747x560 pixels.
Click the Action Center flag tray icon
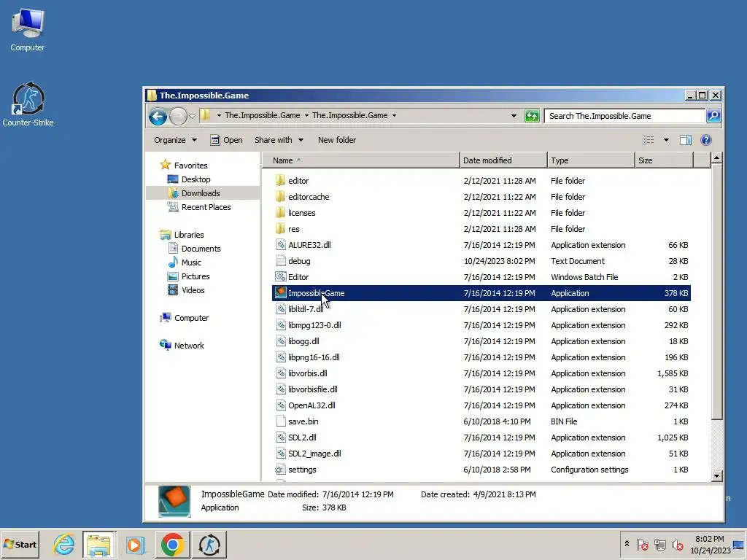643,545
